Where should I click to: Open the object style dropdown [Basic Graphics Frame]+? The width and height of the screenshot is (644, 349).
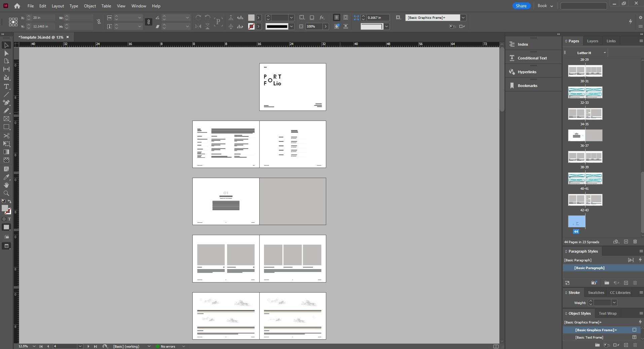(x=463, y=17)
